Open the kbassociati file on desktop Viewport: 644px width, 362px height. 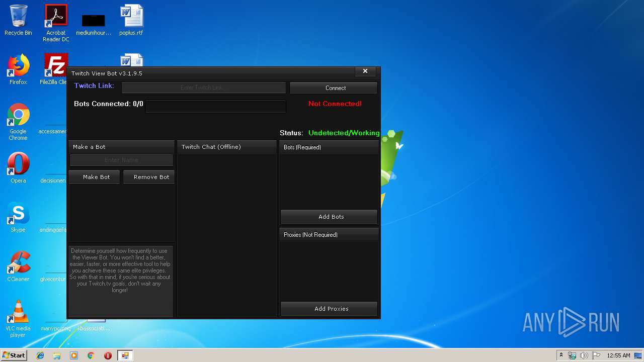click(x=94, y=325)
